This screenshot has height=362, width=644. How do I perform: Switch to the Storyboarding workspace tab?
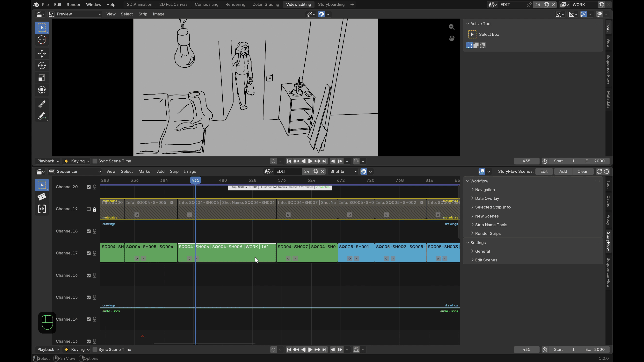pyautogui.click(x=331, y=4)
